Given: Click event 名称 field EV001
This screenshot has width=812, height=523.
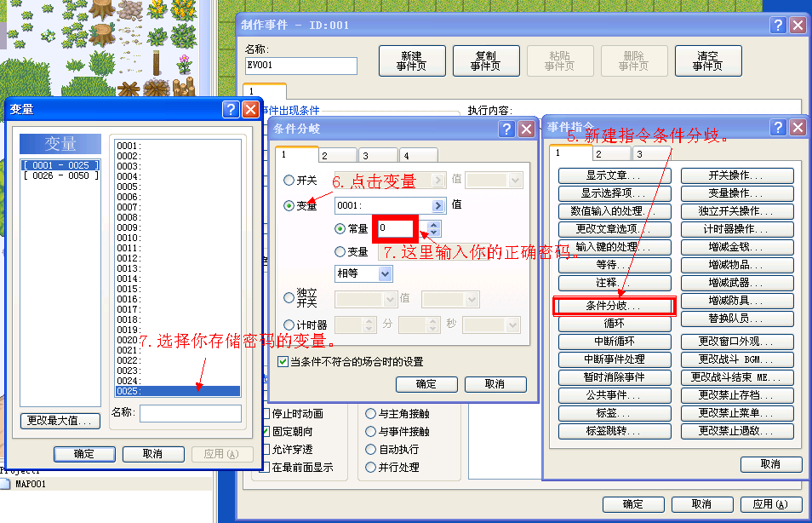Looking at the screenshot, I should tap(300, 66).
